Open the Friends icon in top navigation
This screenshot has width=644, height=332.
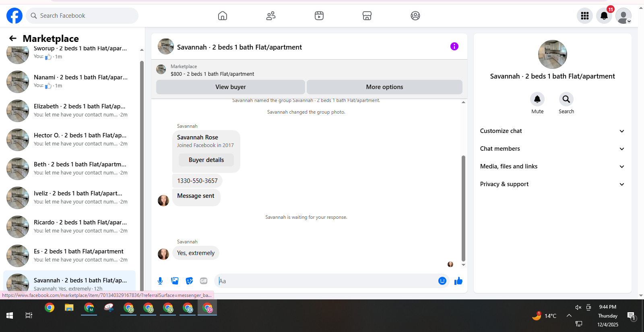tap(271, 16)
